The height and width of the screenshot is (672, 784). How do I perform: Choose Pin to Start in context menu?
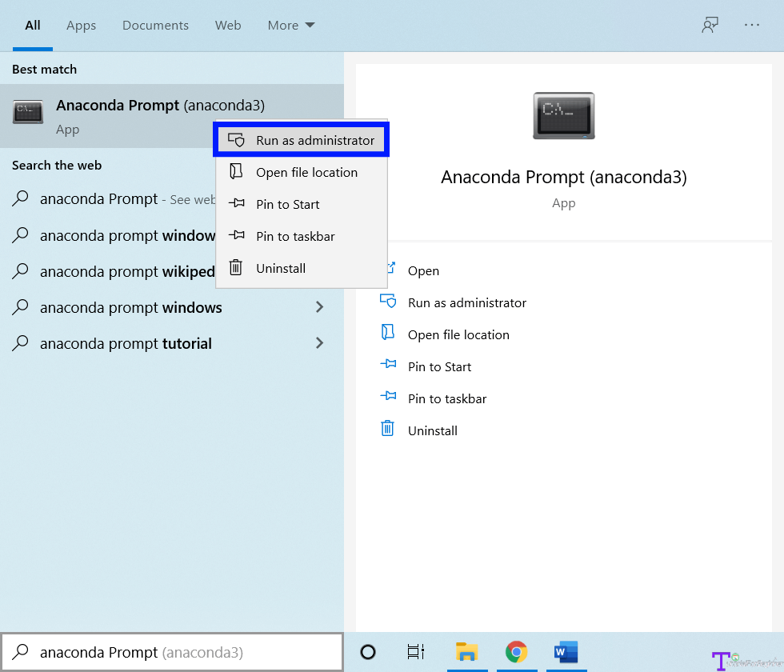pyautogui.click(x=302, y=204)
